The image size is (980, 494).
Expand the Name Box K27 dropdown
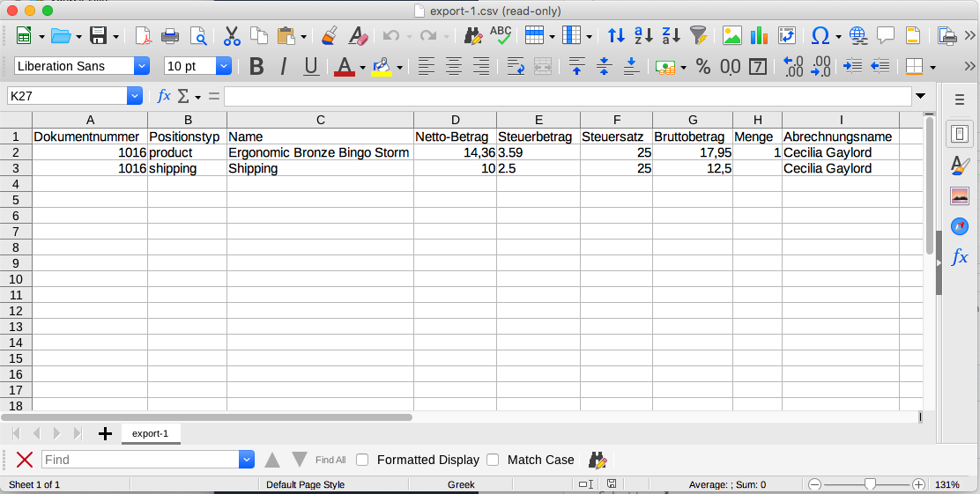tap(134, 96)
